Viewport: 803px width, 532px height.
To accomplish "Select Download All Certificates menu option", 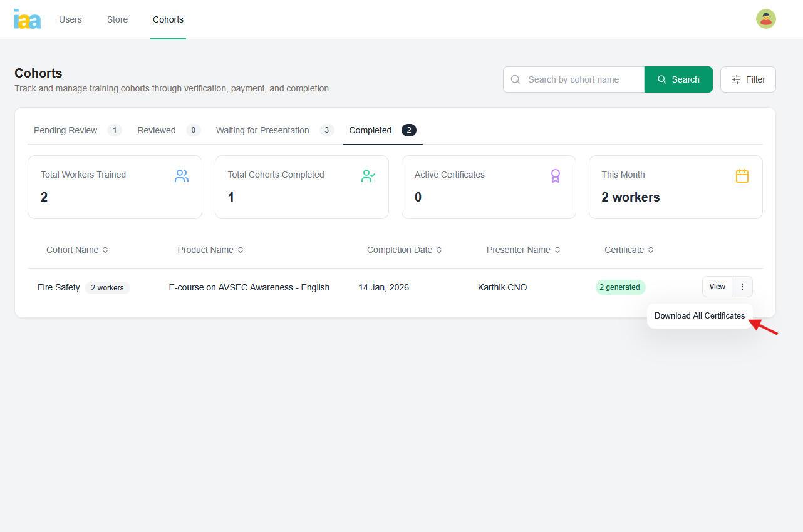I will click(x=700, y=315).
